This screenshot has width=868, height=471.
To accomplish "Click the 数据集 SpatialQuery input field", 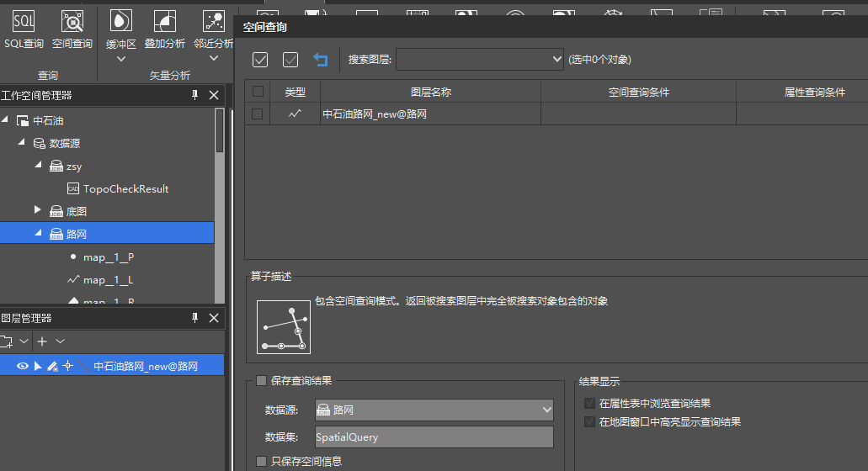I will [434, 437].
